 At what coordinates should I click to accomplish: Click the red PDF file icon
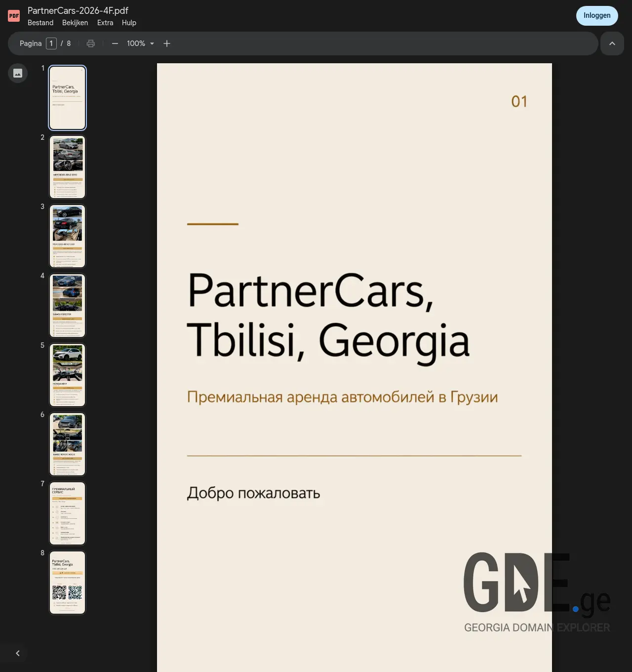click(x=14, y=16)
